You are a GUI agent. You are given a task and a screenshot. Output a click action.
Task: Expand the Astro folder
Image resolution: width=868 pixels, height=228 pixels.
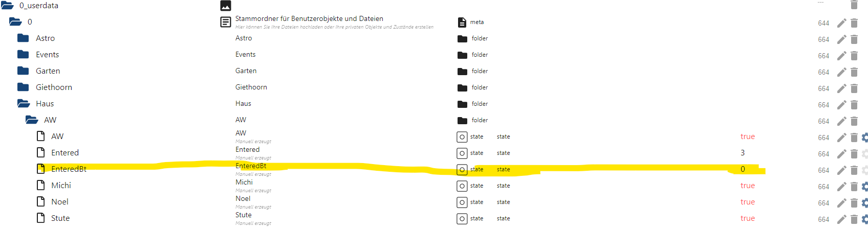tap(23, 38)
